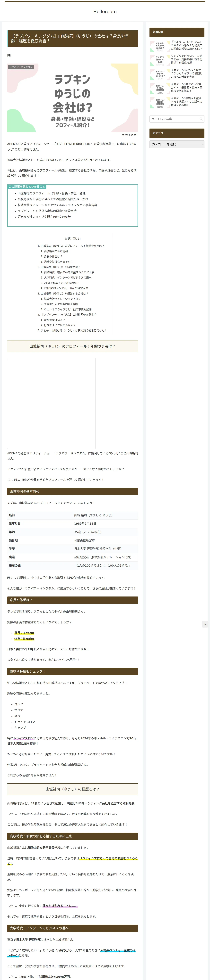Click the search magnifier icon in sidebar
This screenshot has width=210, height=980.
[x=201, y=119]
